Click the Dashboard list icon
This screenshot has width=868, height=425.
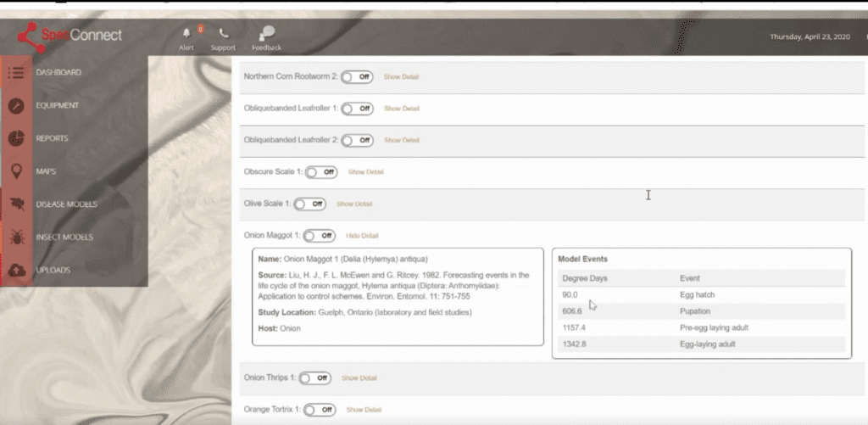pos(16,72)
